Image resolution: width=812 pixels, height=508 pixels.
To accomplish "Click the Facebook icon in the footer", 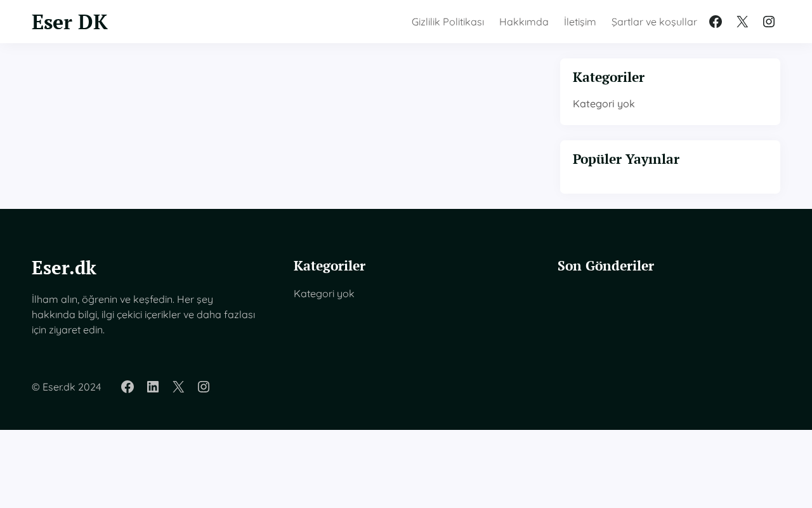I will pos(128,387).
